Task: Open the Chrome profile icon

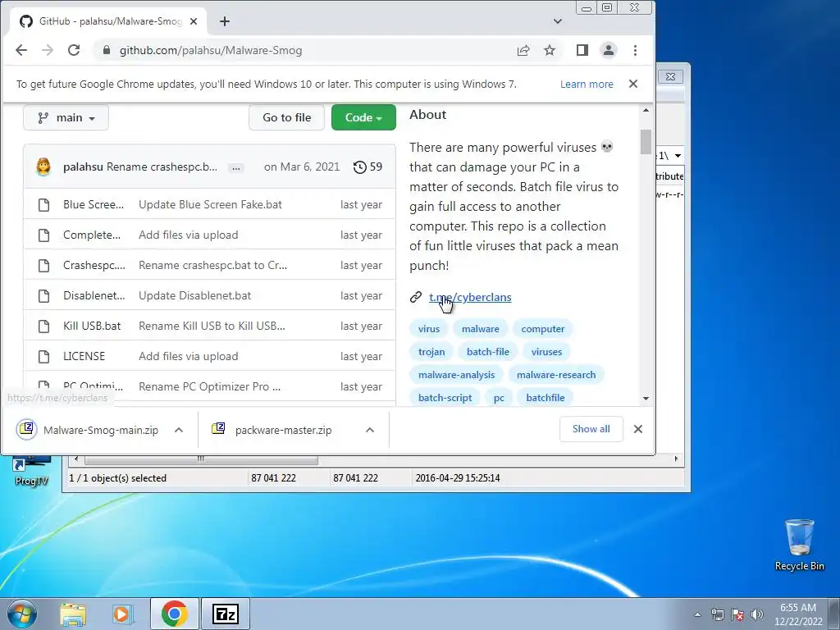Action: (609, 50)
